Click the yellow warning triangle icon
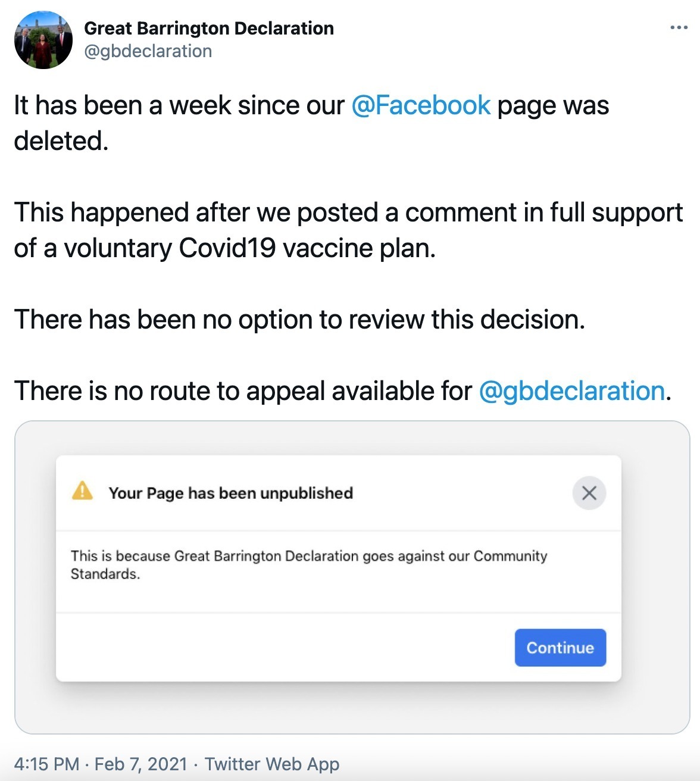Screen dimensions: 700x781 click(x=82, y=492)
